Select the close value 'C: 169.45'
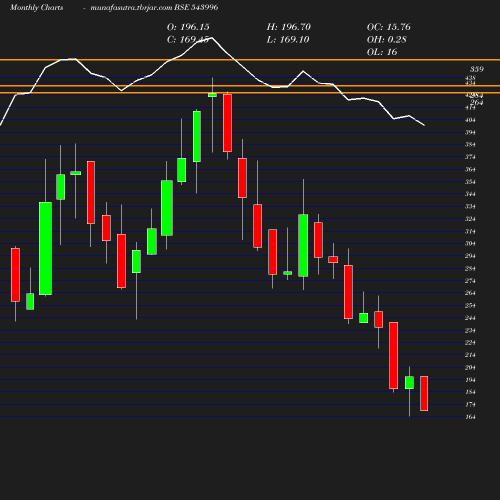500x500 pixels. [188, 40]
